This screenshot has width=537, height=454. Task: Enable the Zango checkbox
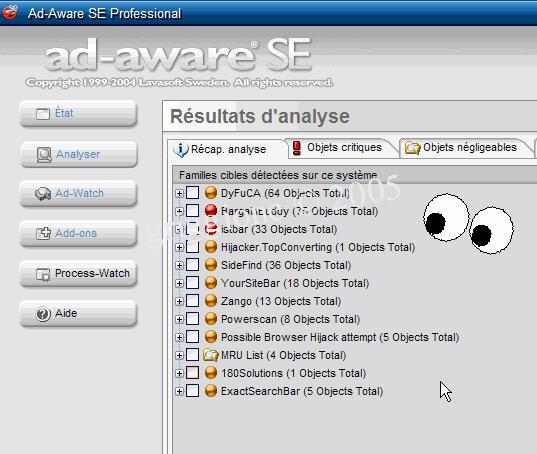[x=192, y=301]
